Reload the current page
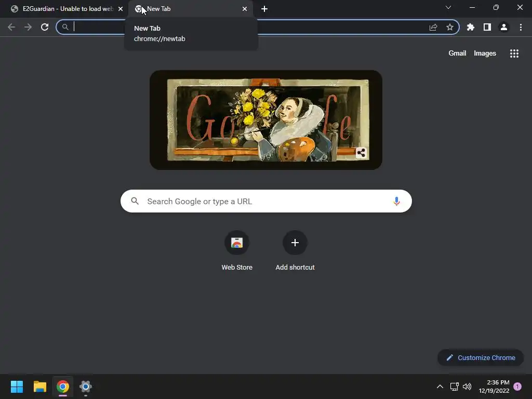 (45, 27)
